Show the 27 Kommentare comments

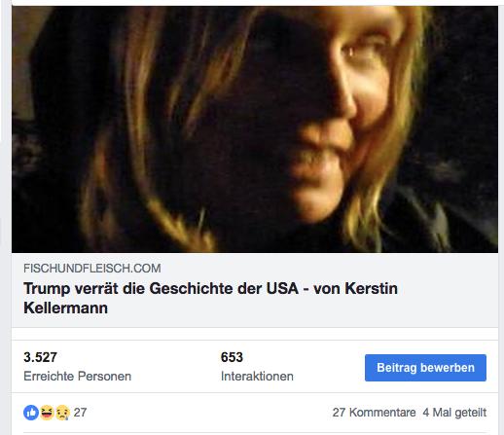point(374,413)
